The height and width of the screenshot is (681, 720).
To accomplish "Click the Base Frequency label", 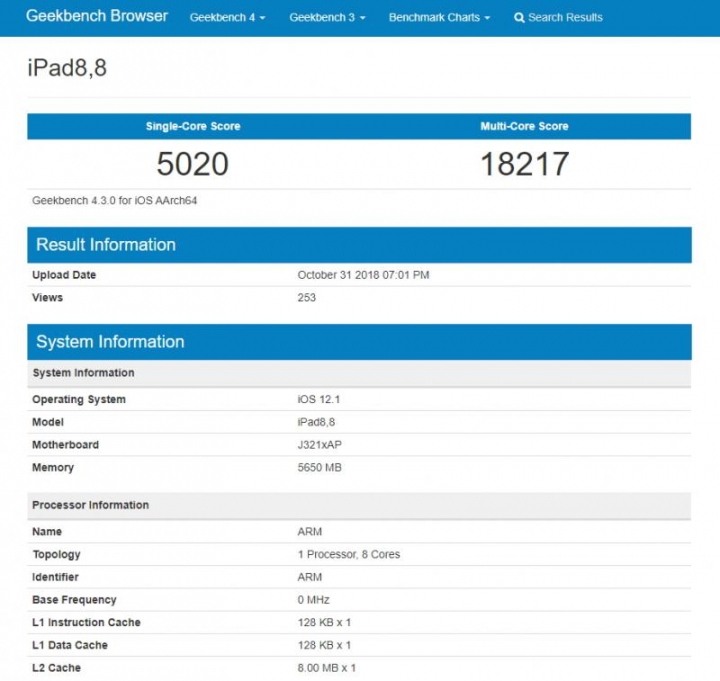I will pos(74,600).
